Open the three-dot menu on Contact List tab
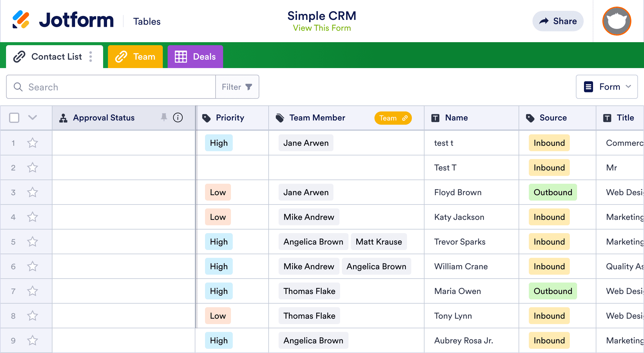644x353 pixels. [x=90, y=56]
